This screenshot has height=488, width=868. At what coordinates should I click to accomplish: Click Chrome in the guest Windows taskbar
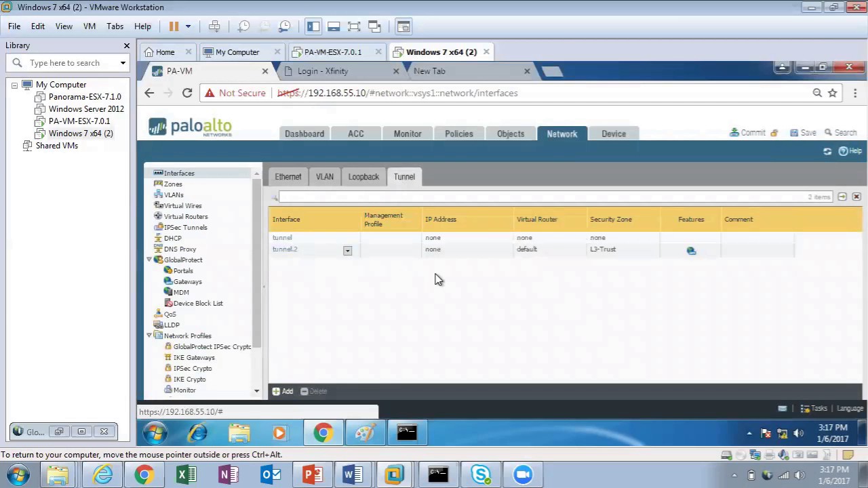click(x=323, y=433)
